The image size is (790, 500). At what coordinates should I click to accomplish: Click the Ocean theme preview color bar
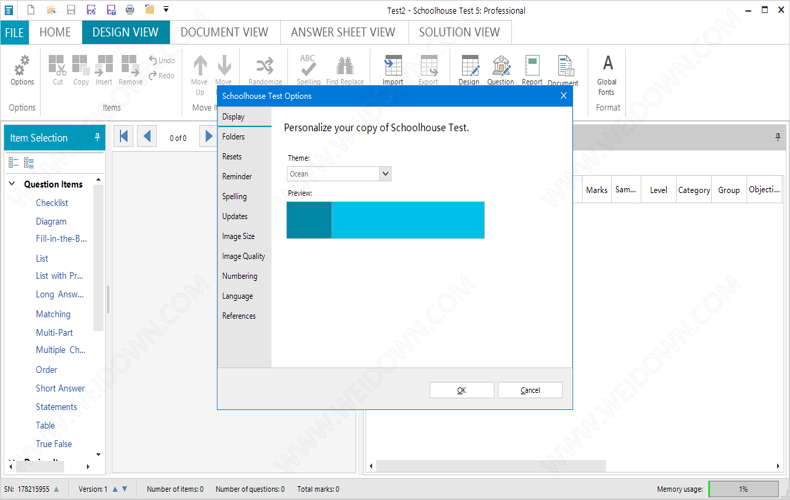pos(385,220)
